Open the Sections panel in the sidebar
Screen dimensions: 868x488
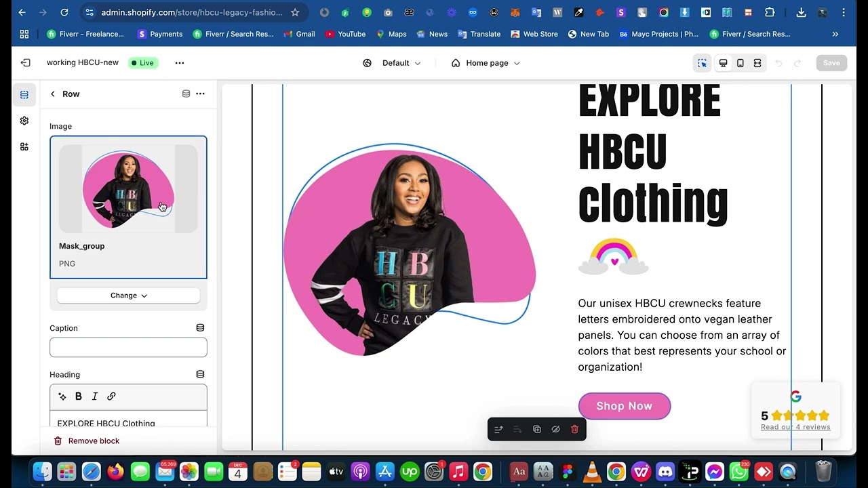(x=24, y=95)
